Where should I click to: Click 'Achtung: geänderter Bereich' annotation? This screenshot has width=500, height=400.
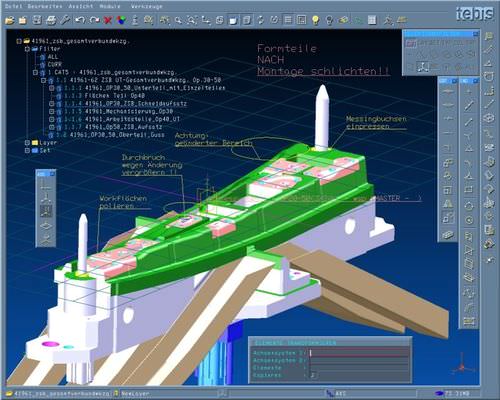point(213,139)
